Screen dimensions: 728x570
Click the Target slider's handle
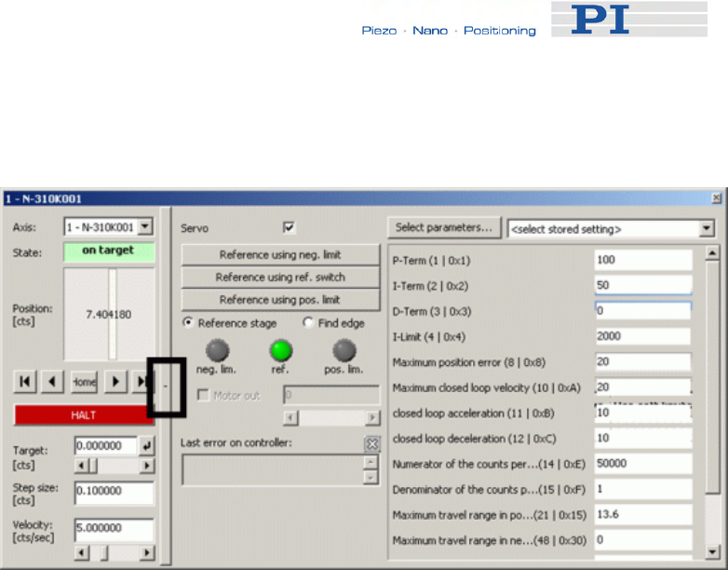coord(93,465)
